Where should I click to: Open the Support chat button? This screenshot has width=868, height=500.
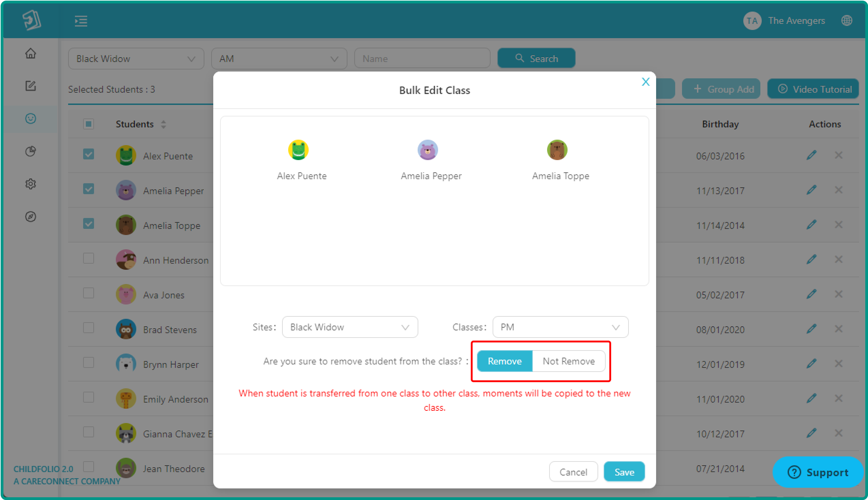click(818, 472)
